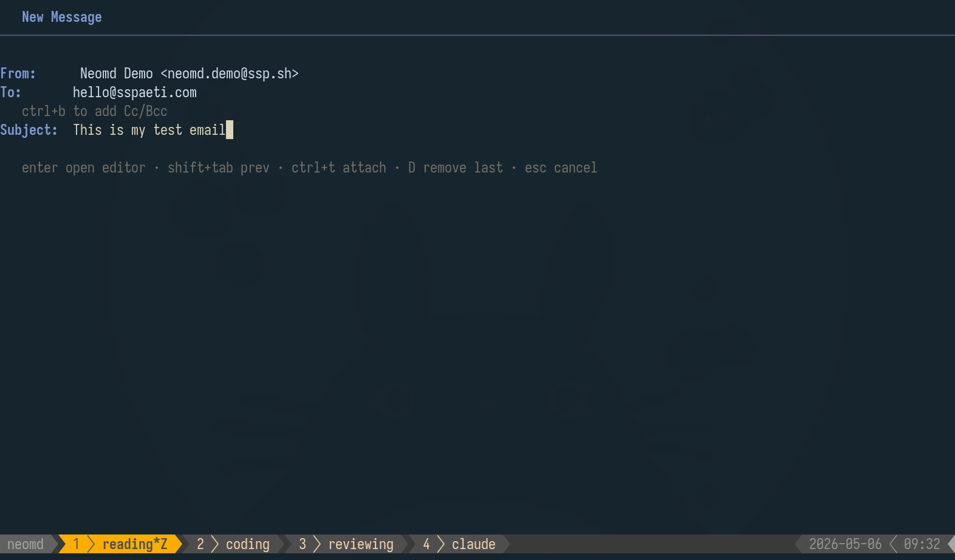Click the 'ctrl+t attach' hint

click(339, 168)
